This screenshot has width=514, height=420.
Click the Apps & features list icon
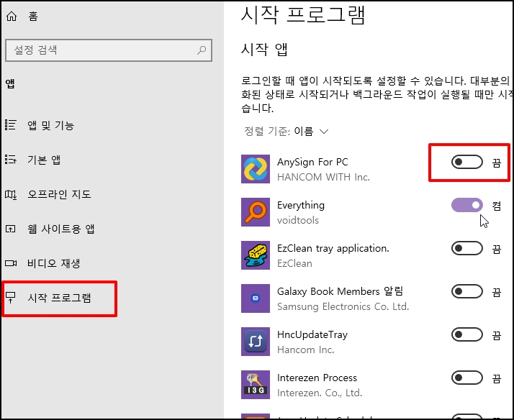tap(11, 125)
